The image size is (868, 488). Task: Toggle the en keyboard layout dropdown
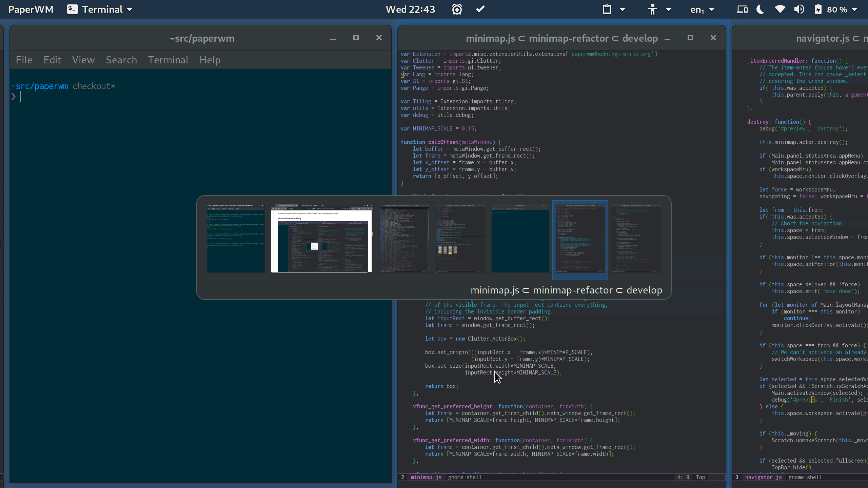(704, 9)
